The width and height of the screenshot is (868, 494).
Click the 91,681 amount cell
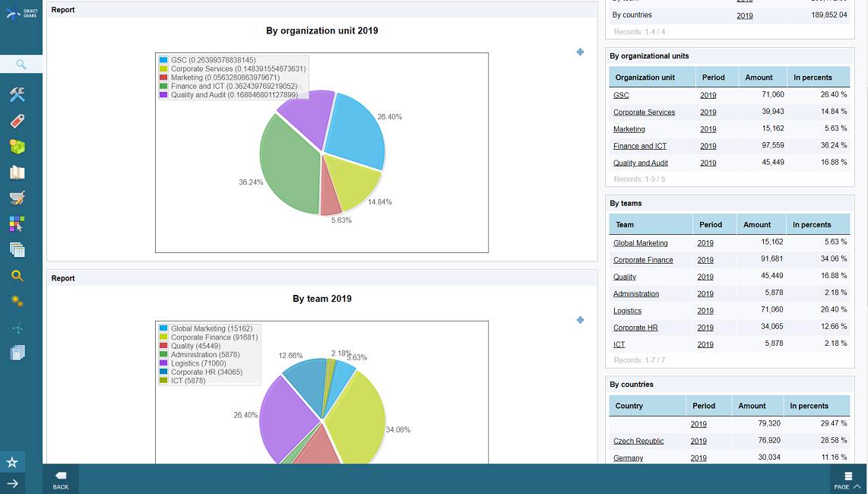[x=771, y=258]
